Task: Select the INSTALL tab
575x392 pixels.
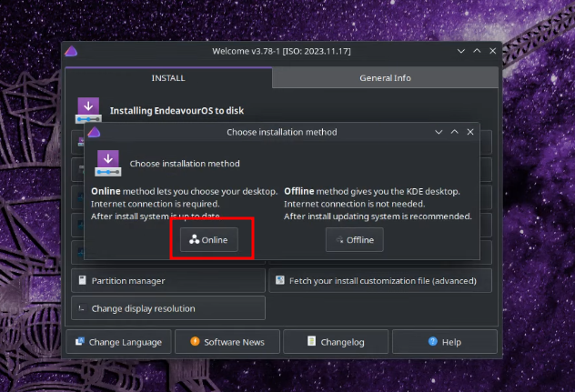Action: (x=168, y=77)
